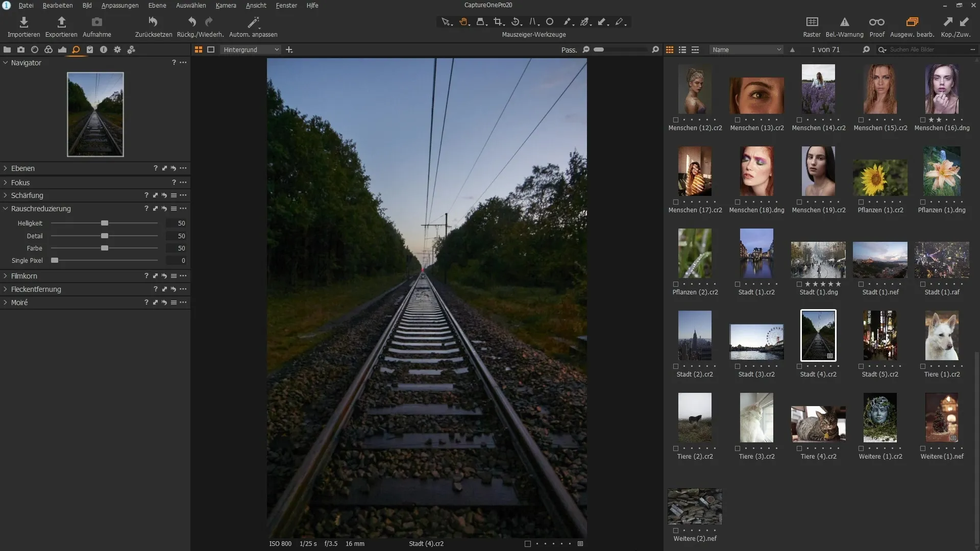This screenshot has height=551, width=980.
Task: Select the crop tool
Action: pyautogui.click(x=499, y=22)
